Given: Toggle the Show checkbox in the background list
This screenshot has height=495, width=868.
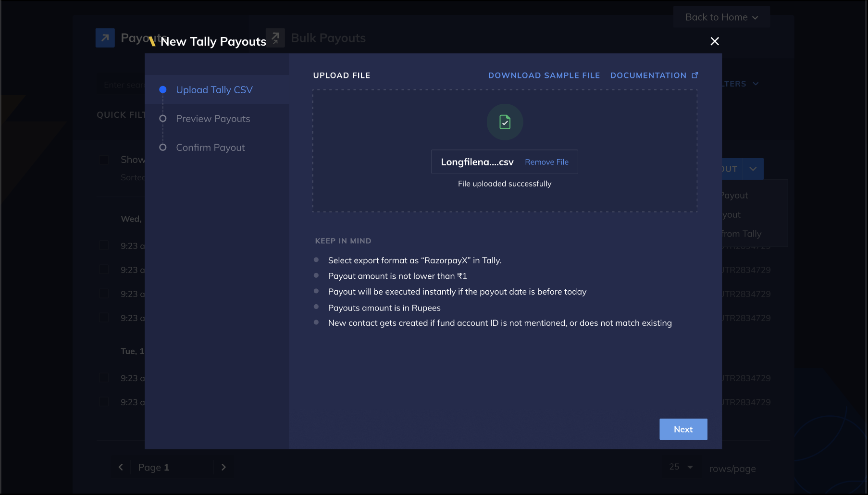Looking at the screenshot, I should click(x=104, y=160).
